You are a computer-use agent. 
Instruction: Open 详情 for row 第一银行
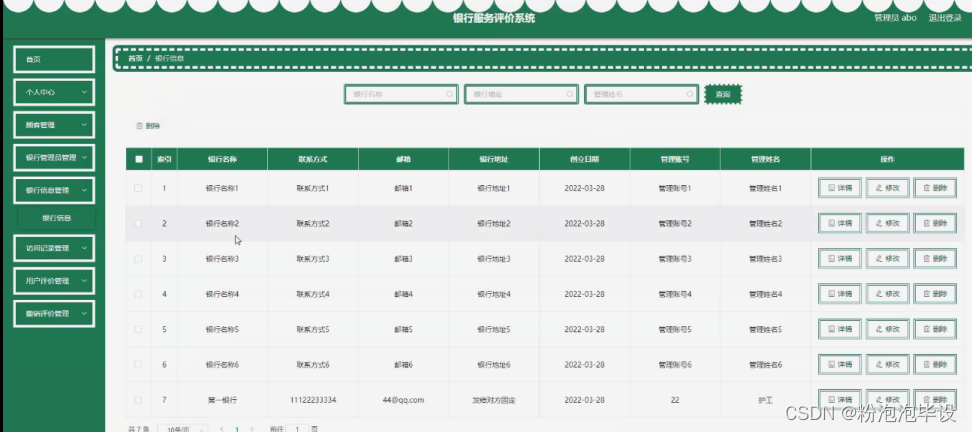click(x=840, y=400)
